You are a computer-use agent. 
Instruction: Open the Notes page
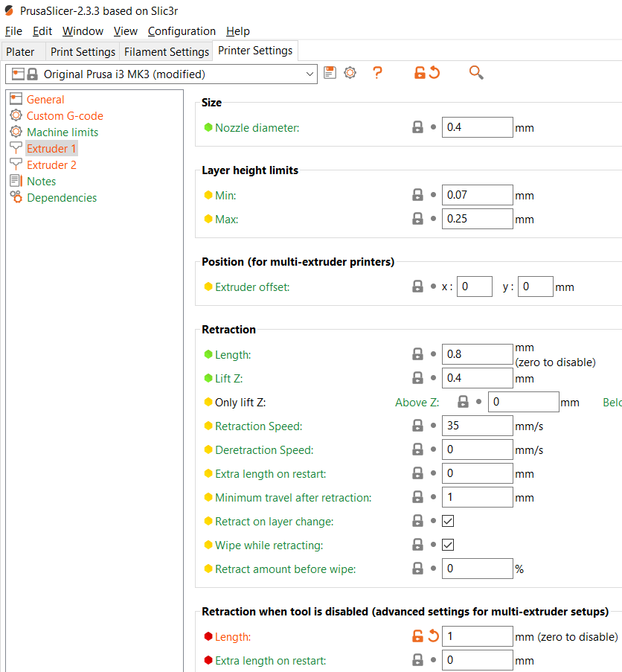[x=41, y=181]
